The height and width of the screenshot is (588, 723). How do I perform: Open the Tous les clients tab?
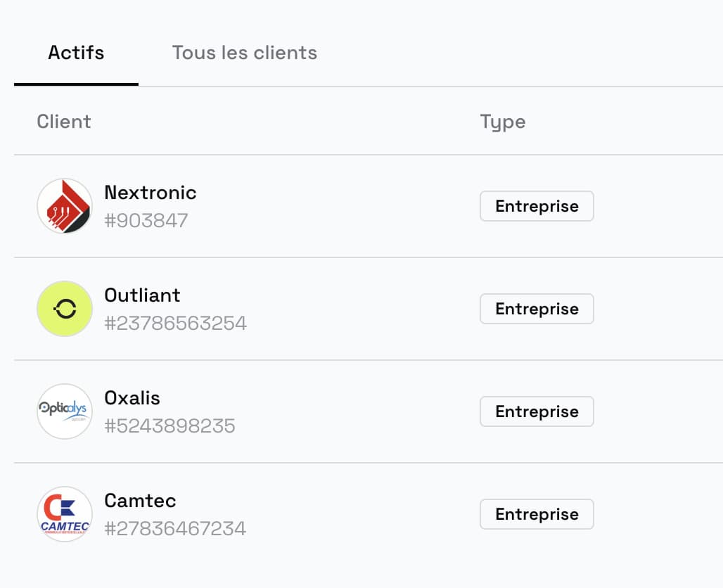click(x=244, y=53)
